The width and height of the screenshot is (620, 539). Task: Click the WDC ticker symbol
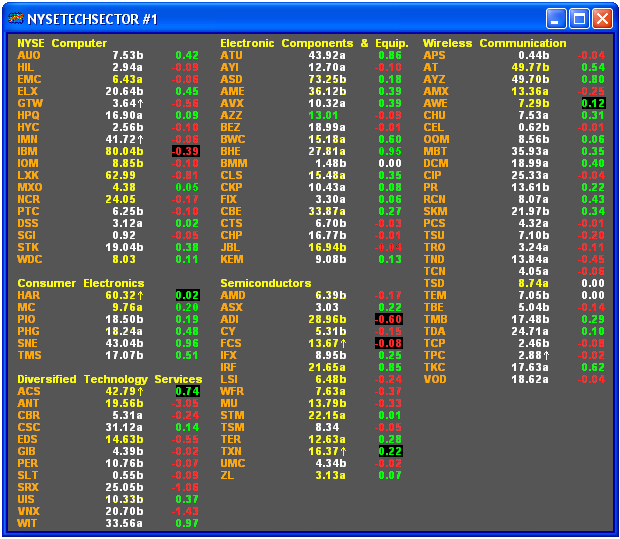click(30, 259)
